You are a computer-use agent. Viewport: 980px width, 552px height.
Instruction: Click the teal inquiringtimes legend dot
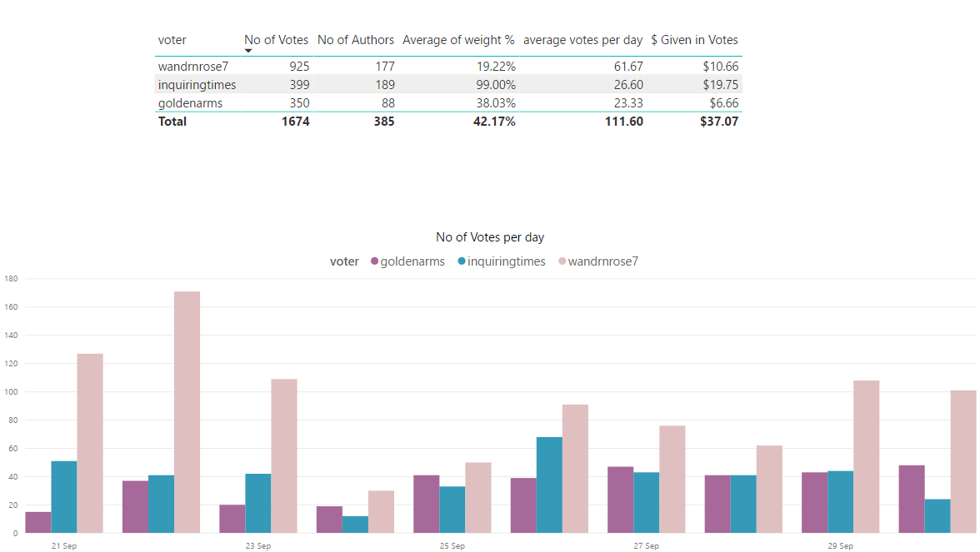[x=462, y=261]
